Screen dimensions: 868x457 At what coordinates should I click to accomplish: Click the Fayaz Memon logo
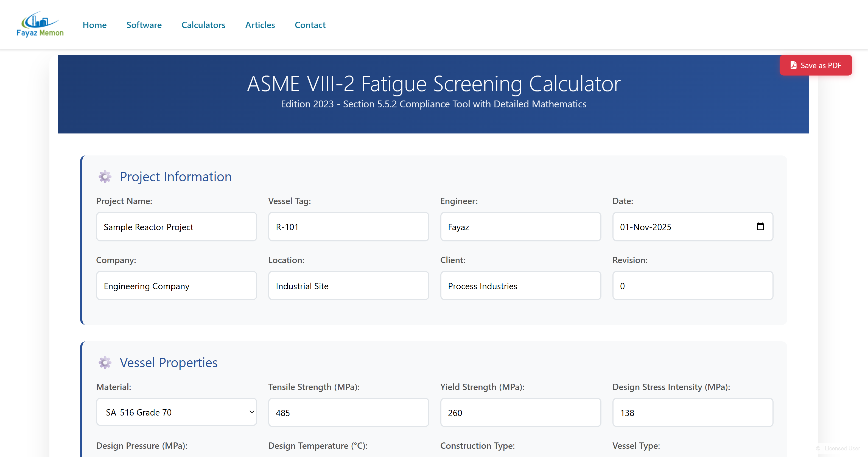click(x=40, y=24)
